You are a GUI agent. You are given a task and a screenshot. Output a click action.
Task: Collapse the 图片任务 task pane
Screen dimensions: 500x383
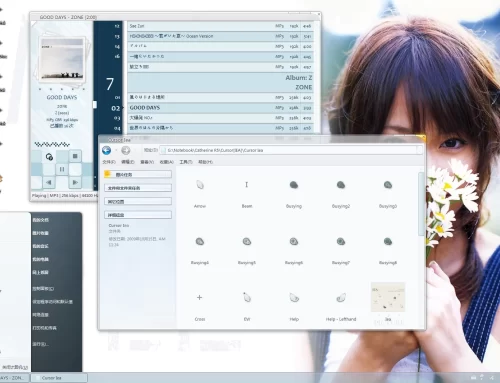click(138, 174)
